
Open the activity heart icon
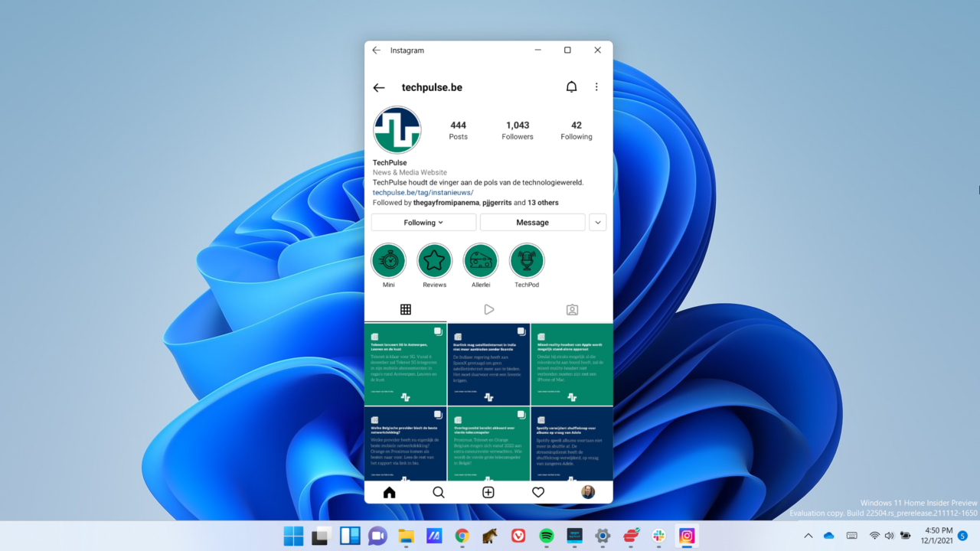pos(538,492)
